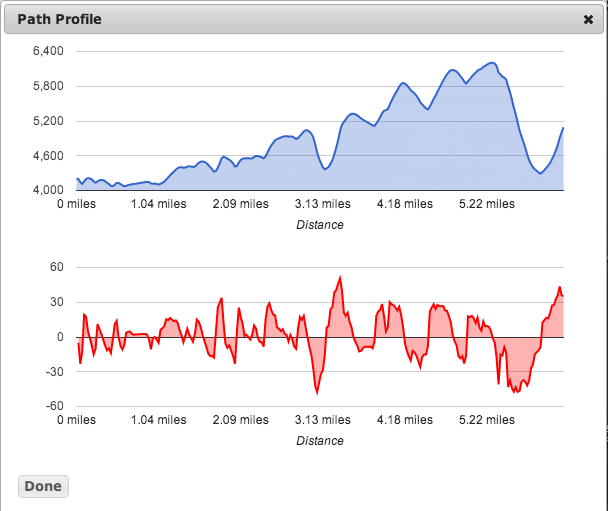The image size is (608, 511).
Task: Click Distance label below the elevation chart
Action: (320, 225)
